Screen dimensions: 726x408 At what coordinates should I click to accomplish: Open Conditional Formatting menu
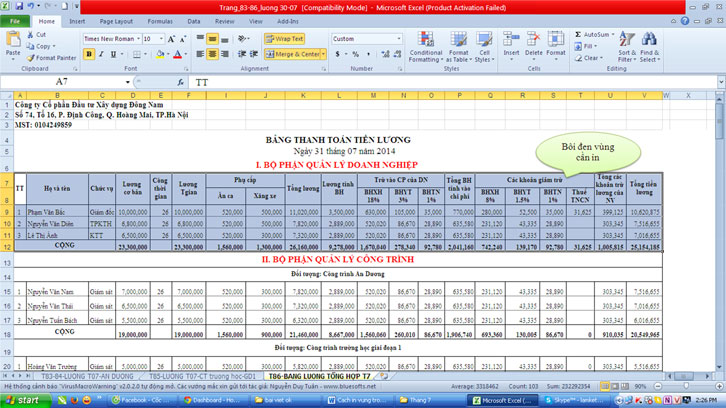[x=426, y=47]
